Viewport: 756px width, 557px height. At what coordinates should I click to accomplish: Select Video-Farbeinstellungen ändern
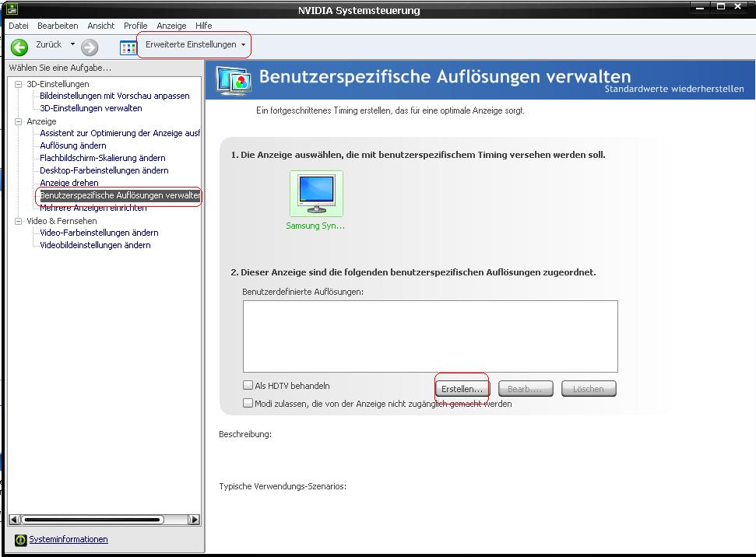[99, 233]
